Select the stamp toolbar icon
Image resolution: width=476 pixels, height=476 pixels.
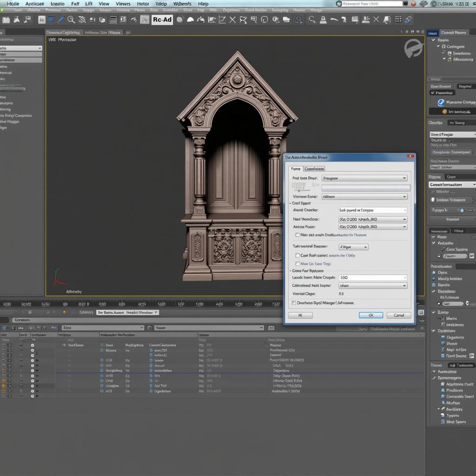click(x=324, y=20)
